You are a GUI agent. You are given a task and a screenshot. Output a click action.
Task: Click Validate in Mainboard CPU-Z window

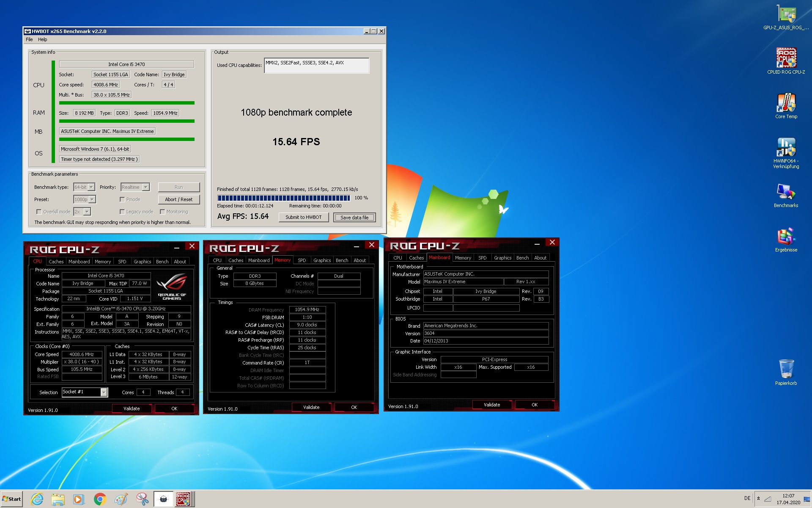(x=492, y=405)
